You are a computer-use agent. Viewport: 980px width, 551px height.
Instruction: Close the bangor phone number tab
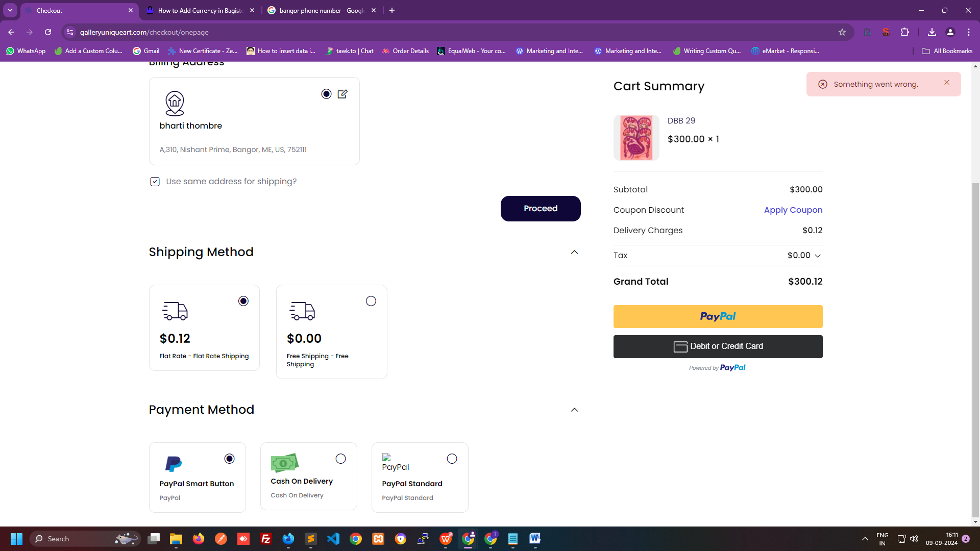click(x=374, y=10)
